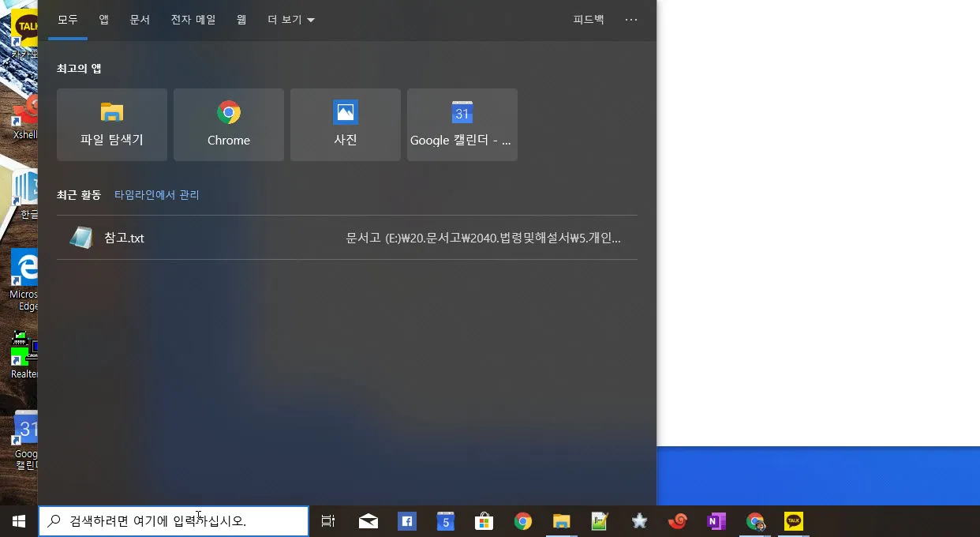
Task: Open KakaoTalk from the taskbar
Action: tap(792, 521)
